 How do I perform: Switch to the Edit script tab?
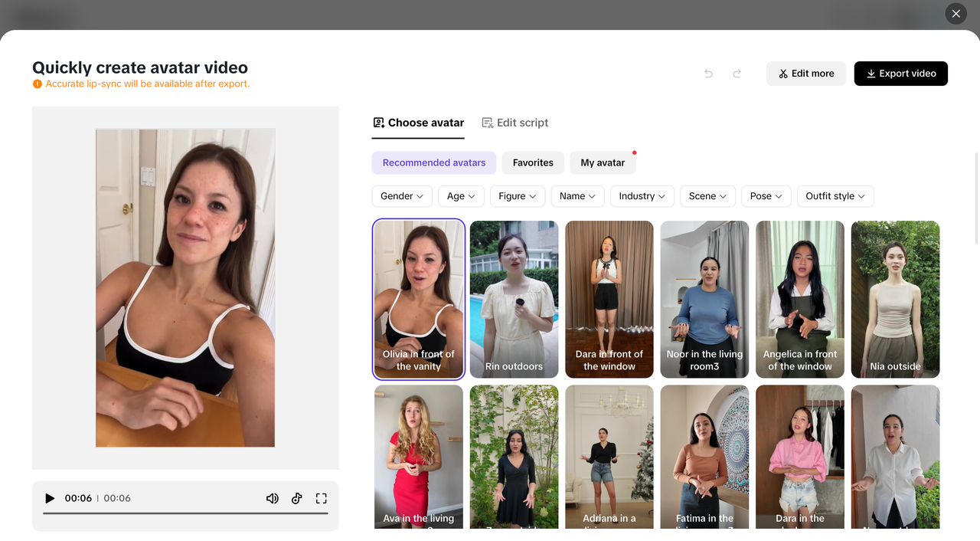[515, 123]
